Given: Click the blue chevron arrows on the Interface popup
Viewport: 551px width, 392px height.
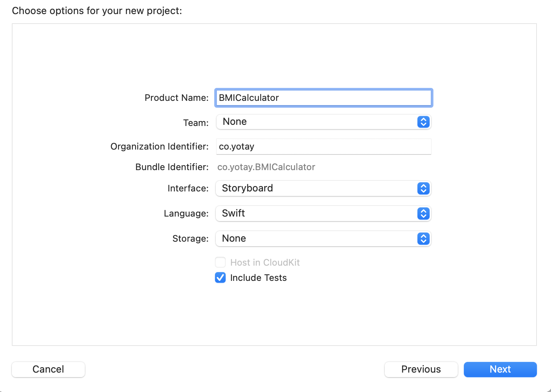Looking at the screenshot, I should [x=423, y=188].
